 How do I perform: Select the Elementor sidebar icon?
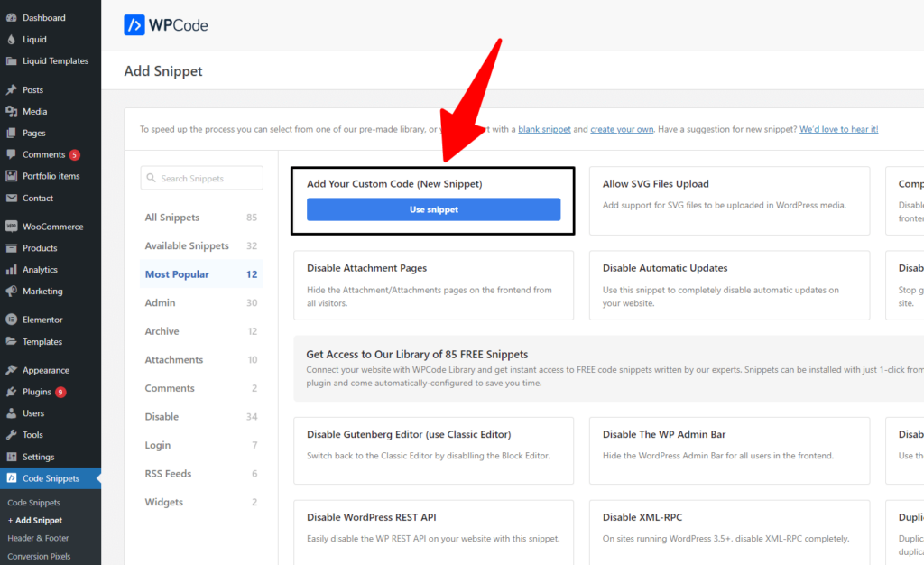click(13, 320)
